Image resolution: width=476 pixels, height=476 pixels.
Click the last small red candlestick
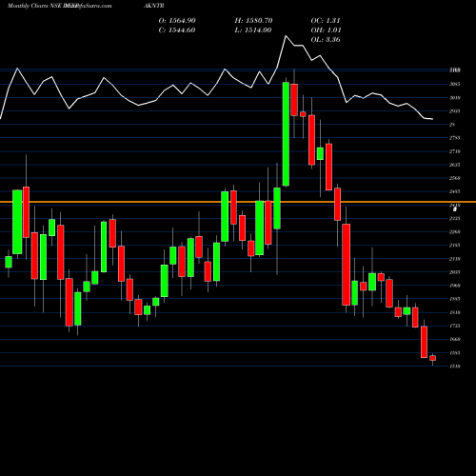(x=432, y=358)
